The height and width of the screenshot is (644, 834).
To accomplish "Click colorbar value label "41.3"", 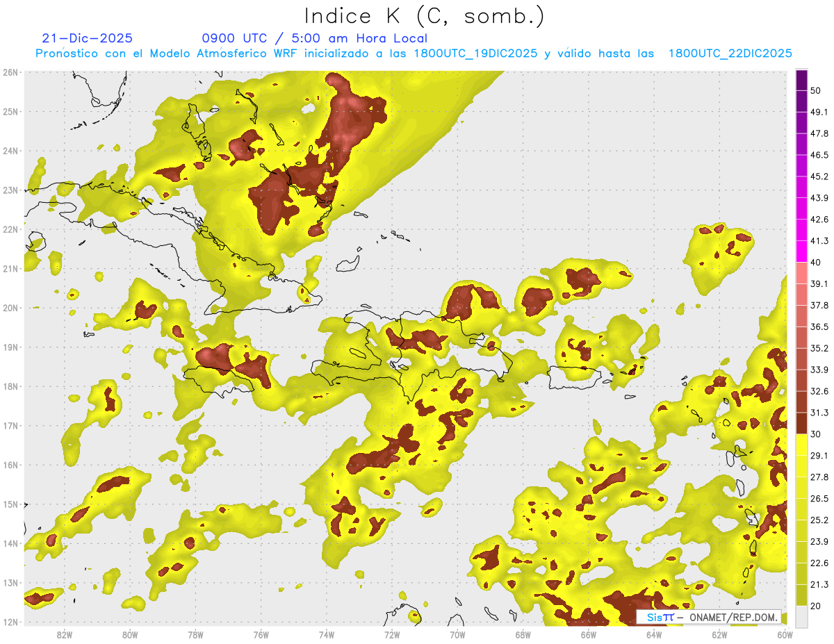I will 819,241.
